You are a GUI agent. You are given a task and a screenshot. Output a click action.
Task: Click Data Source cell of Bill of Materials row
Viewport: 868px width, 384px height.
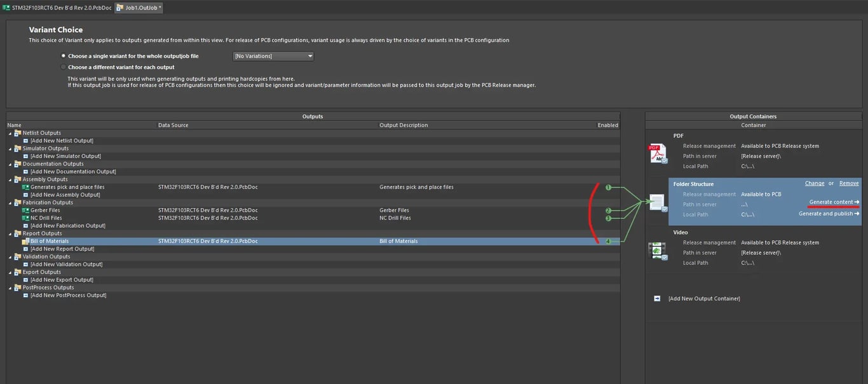click(208, 241)
